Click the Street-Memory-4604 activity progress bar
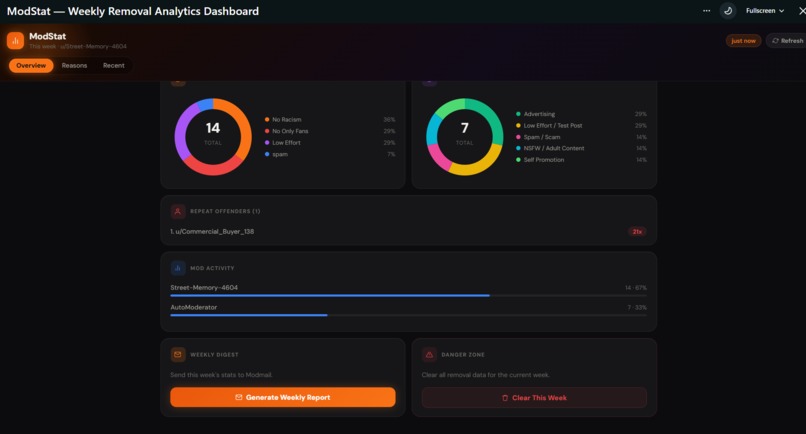Screen dimensions: 806x434 [409, 296]
